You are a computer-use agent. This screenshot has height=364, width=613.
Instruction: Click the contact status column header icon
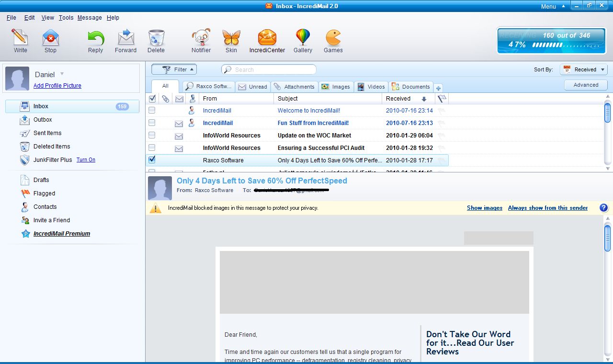pos(193,99)
